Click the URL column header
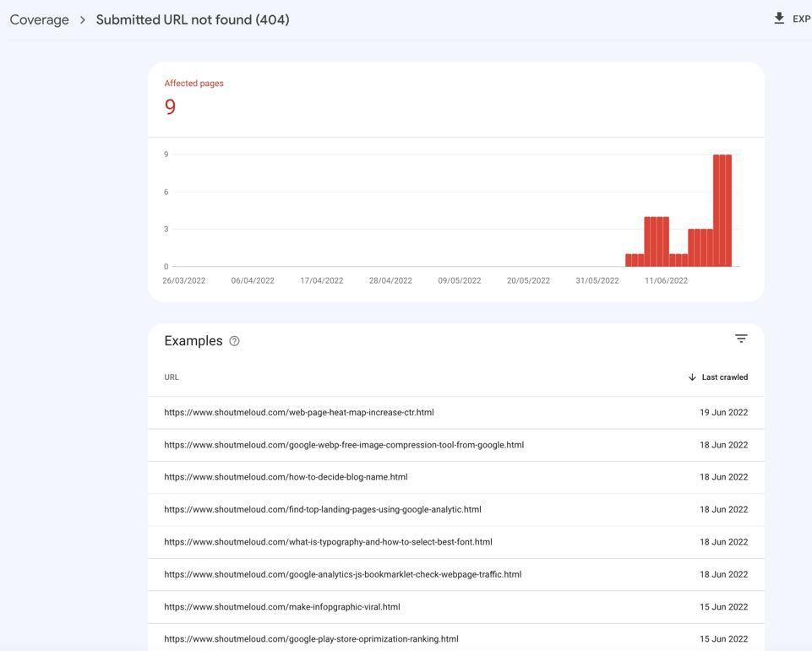 [x=172, y=377]
